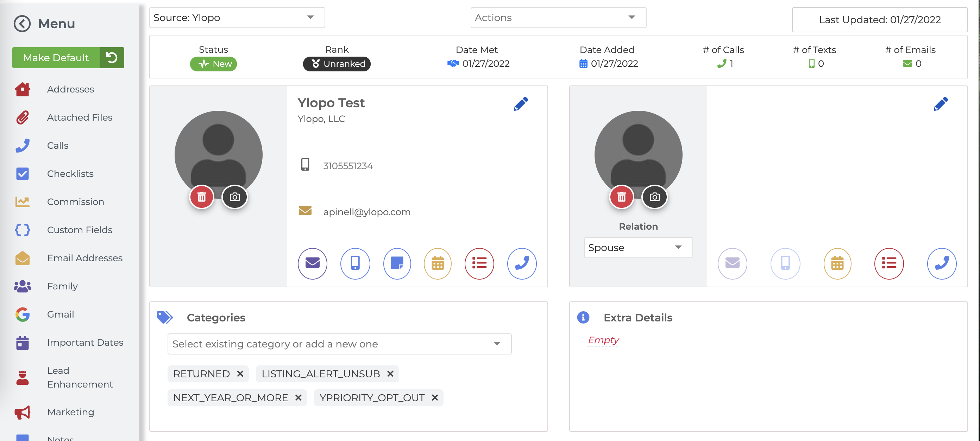Click the category selection input field
The image size is (980, 441).
(x=331, y=344)
